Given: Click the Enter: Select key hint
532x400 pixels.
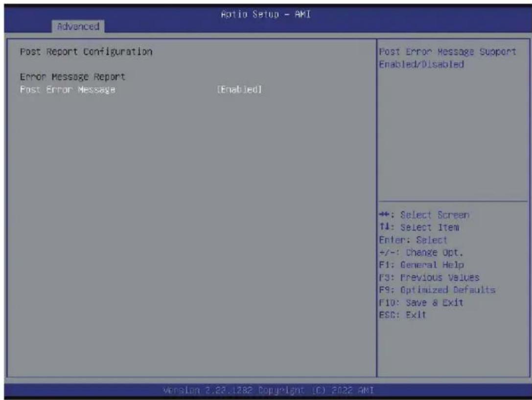Looking at the screenshot, I should (413, 240).
